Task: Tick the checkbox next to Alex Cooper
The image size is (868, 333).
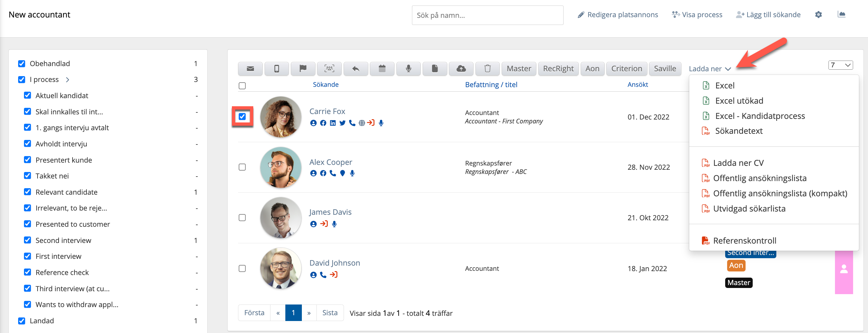Action: coord(242,167)
